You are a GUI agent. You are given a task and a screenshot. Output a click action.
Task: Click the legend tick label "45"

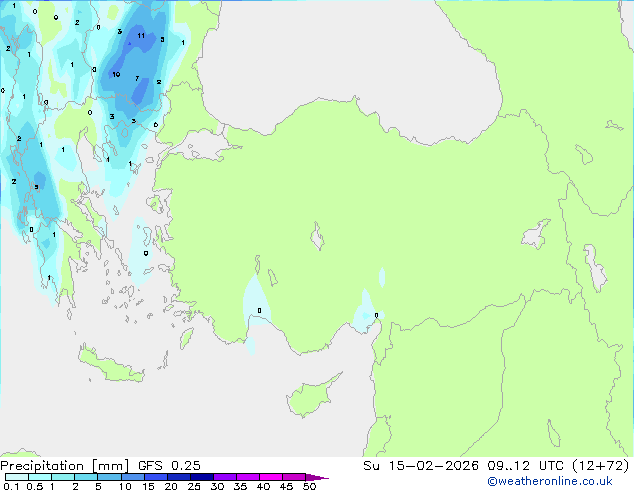[x=286, y=486]
